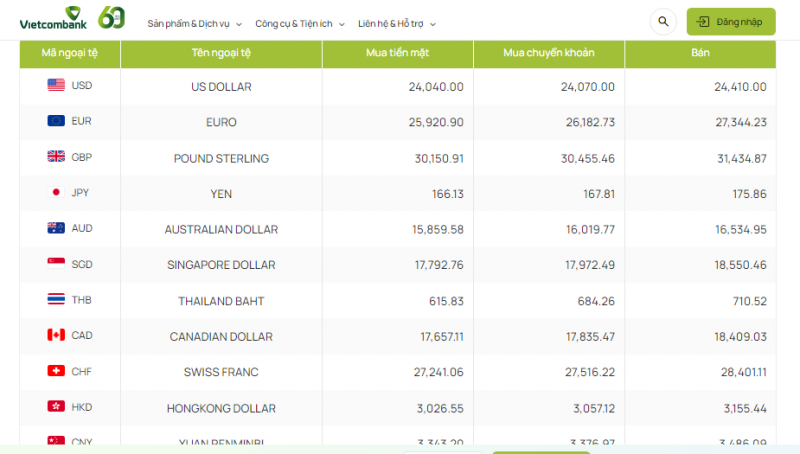
Task: Expand the Sản phẩm & Dịch vụ menu
Action: pos(194,23)
